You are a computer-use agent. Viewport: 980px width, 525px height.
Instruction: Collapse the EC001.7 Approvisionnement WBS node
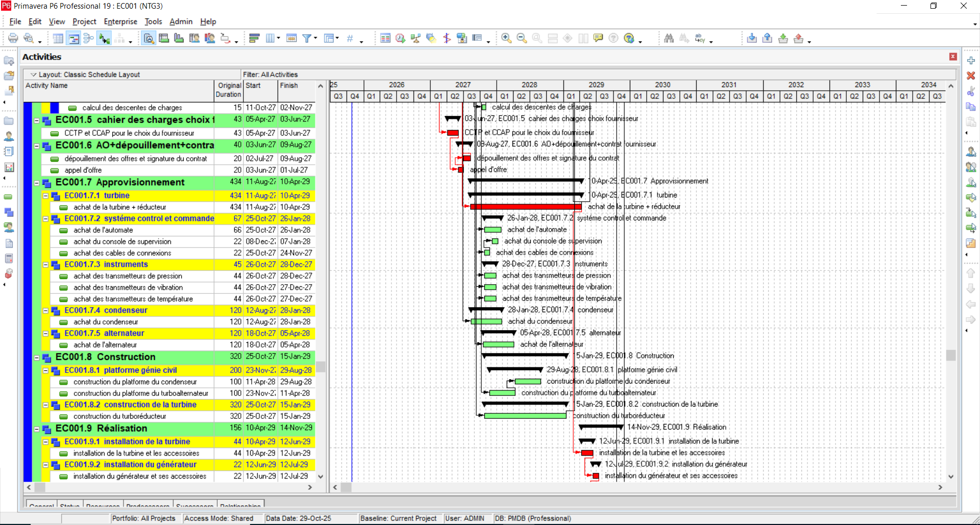coord(37,183)
